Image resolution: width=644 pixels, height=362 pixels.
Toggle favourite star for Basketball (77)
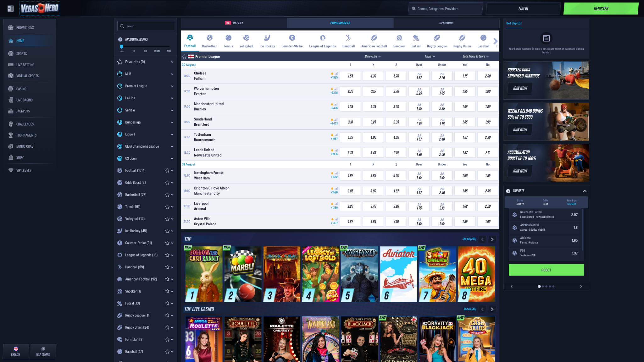click(167, 195)
